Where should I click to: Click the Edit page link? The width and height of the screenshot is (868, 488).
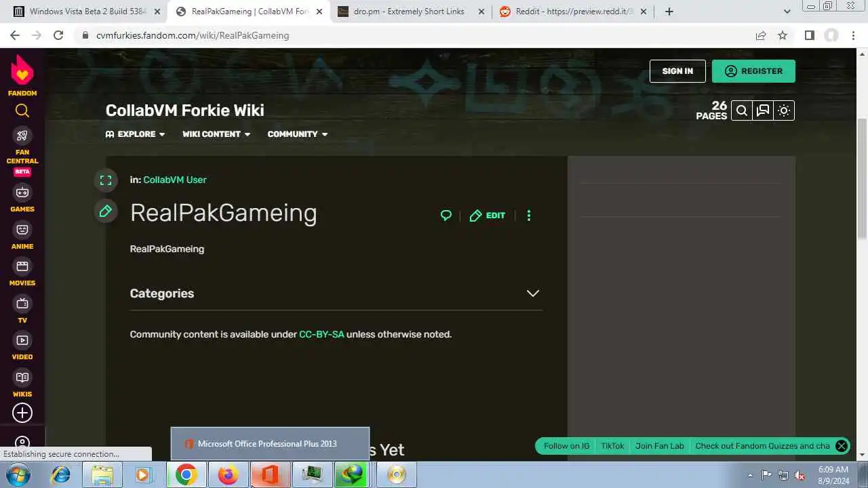(x=488, y=216)
